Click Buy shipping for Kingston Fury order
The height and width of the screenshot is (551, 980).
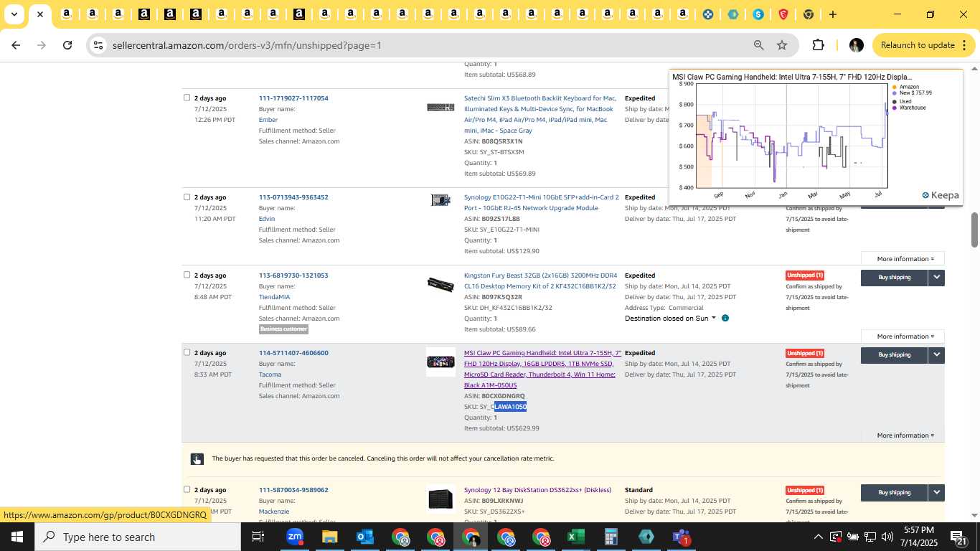[x=894, y=277]
